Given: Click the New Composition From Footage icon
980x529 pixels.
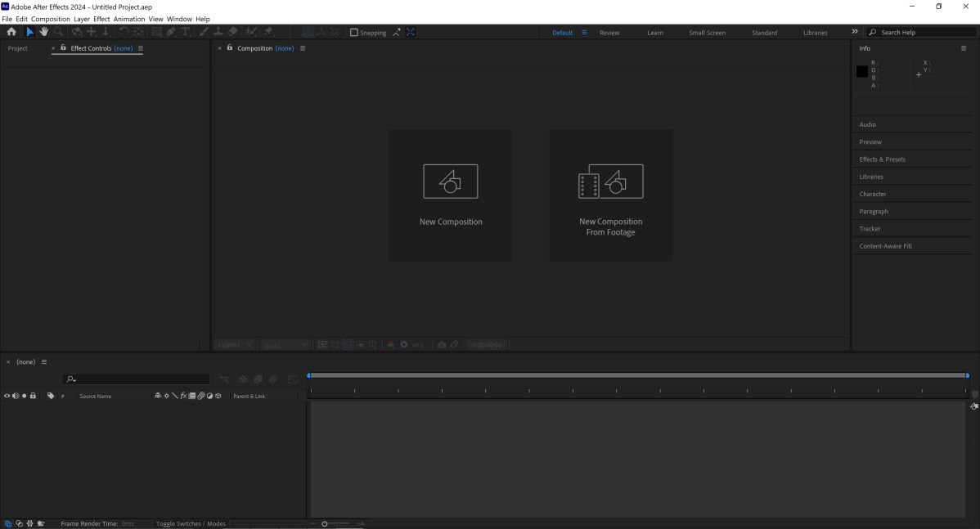Looking at the screenshot, I should click(610, 182).
